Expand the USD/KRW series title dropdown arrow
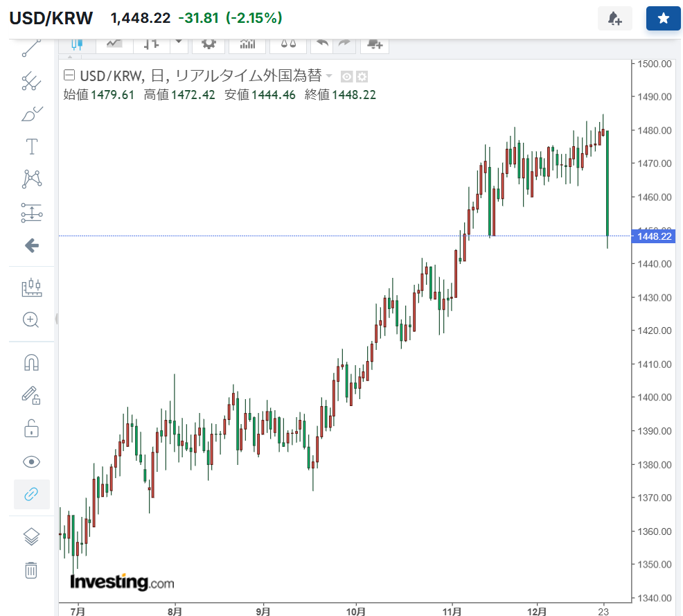The height and width of the screenshot is (616, 683). pyautogui.click(x=329, y=76)
